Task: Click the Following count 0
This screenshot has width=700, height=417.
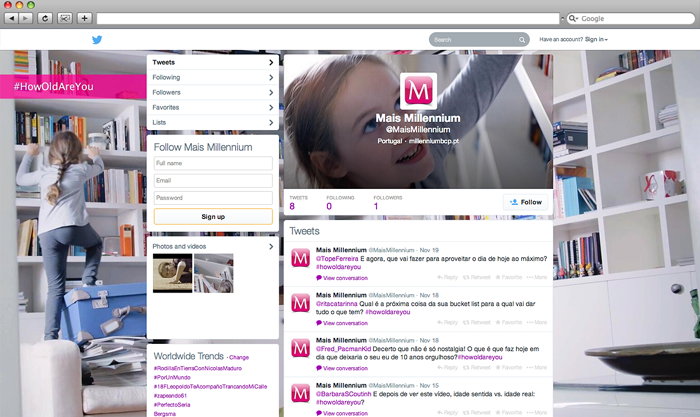Action: tap(329, 206)
